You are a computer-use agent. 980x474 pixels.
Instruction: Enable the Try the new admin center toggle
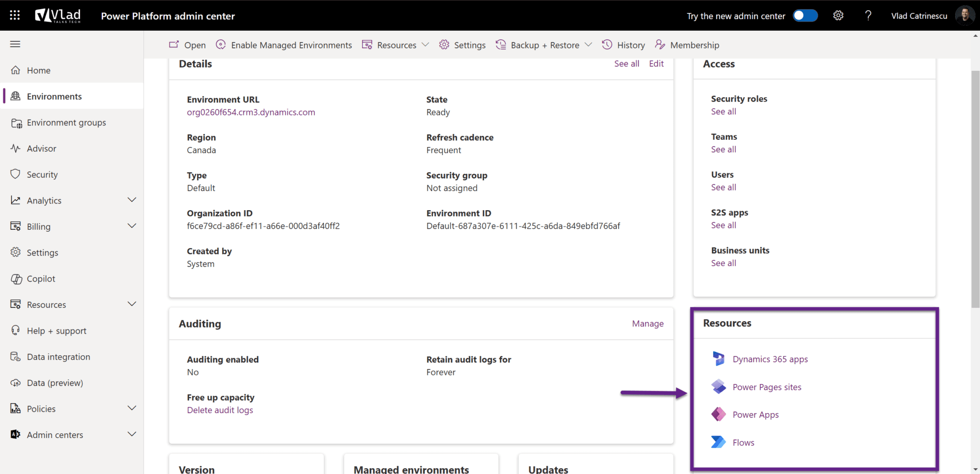pos(805,15)
